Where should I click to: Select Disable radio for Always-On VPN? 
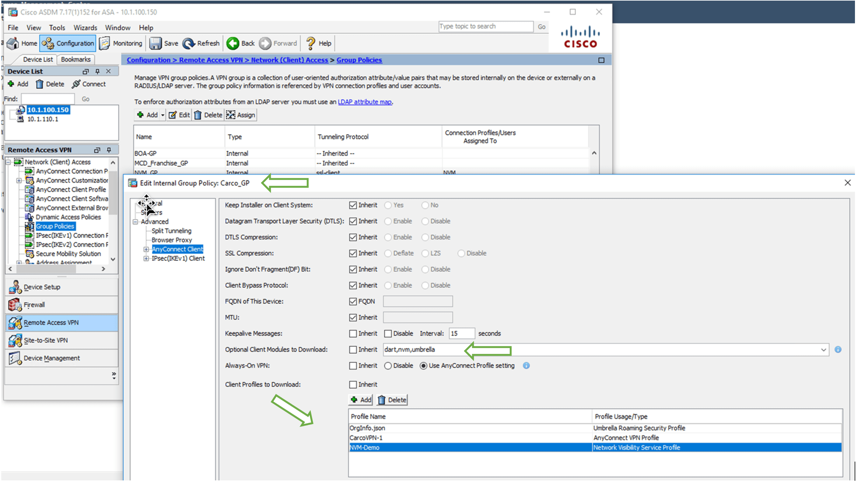click(388, 365)
